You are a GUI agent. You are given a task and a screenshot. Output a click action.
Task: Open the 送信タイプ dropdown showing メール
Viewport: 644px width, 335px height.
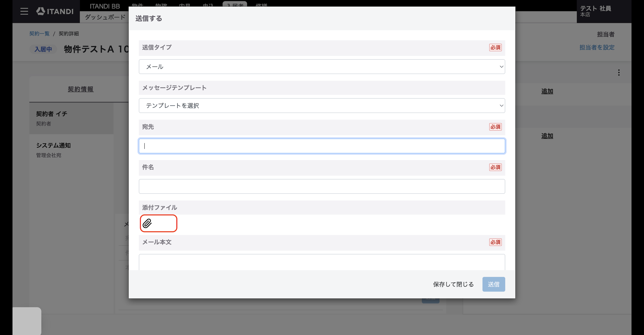point(322,67)
